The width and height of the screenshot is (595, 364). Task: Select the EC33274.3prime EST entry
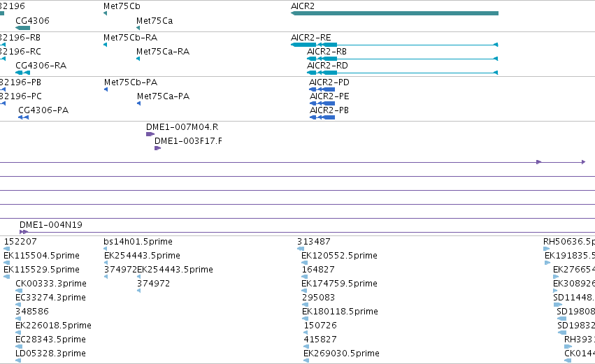50,298
